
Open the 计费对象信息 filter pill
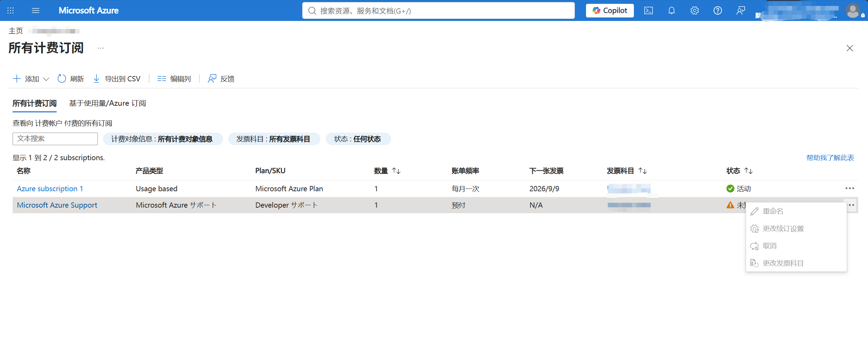click(x=163, y=139)
